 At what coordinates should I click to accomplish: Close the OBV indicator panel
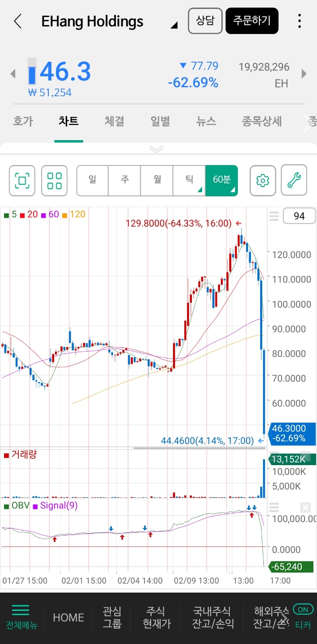[305, 508]
